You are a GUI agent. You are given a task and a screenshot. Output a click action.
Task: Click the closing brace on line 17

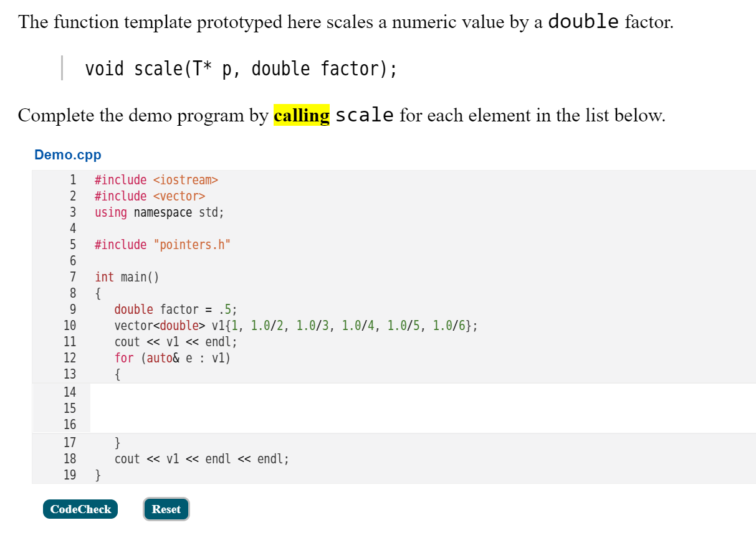[118, 442]
